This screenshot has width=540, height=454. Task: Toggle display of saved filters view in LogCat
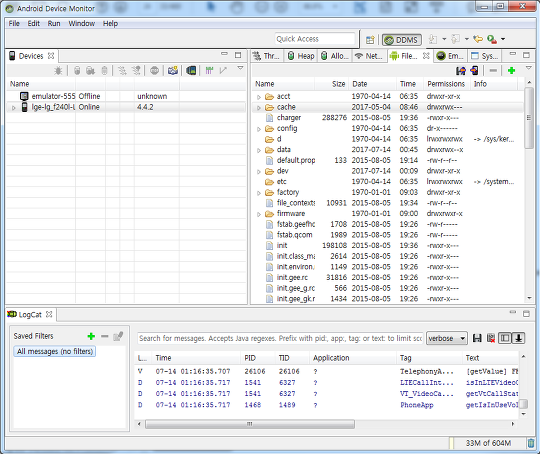[505, 338]
